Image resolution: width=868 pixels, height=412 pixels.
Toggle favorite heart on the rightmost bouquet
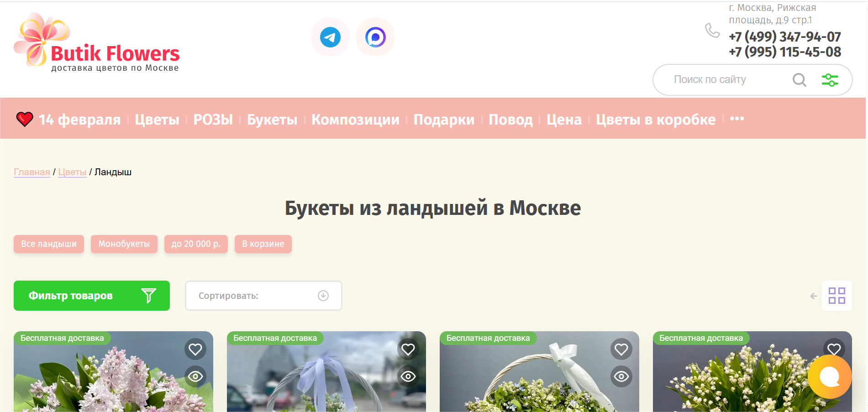pos(835,349)
